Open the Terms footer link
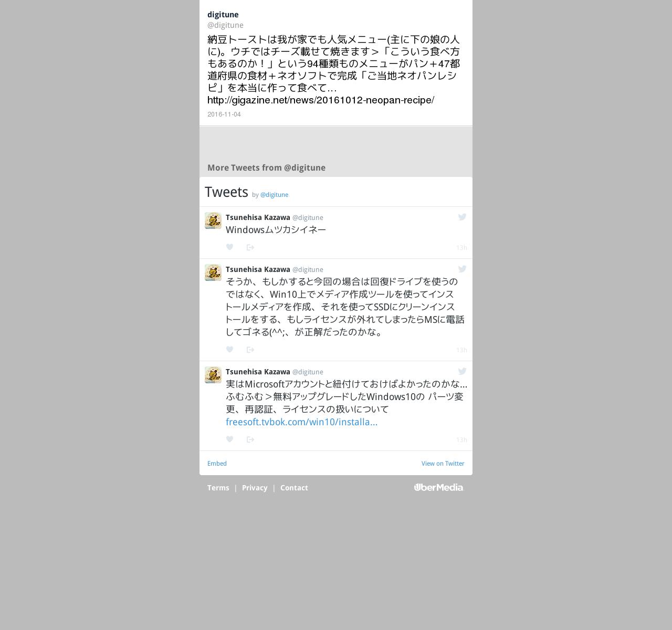Screen dimensions: 672x630 (218, 488)
